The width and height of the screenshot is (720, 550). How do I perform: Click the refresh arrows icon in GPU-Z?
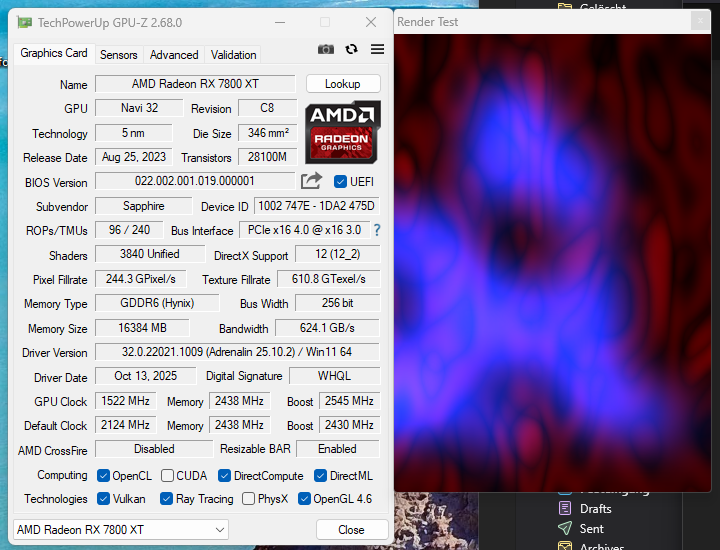click(x=352, y=49)
